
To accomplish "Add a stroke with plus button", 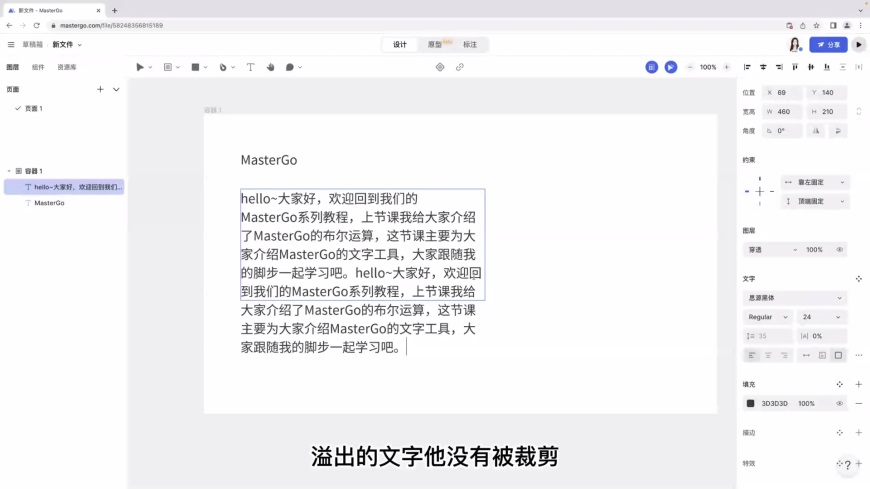I will tap(859, 432).
